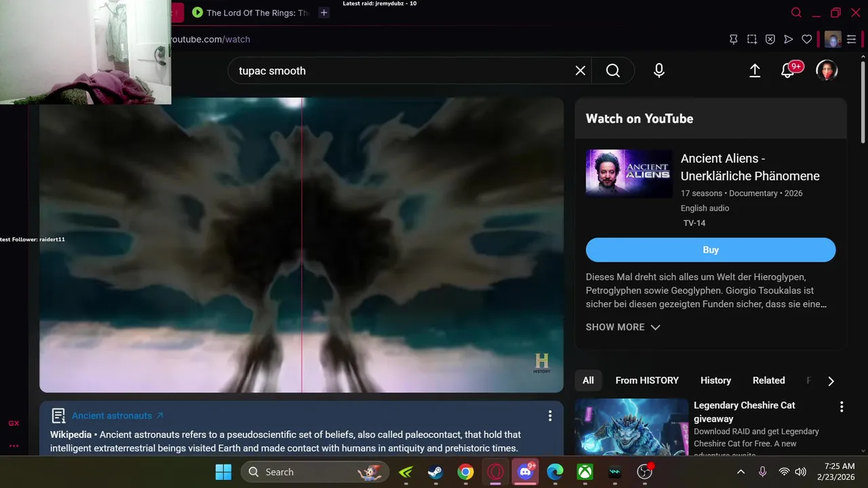Click the Opera ad blocker shield icon
Viewport: 868px width, 488px height.
[x=770, y=39]
